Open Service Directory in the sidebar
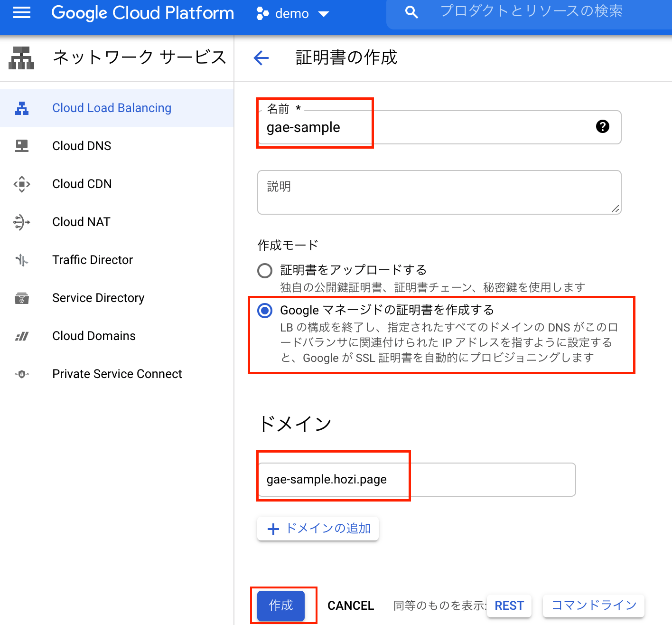672x625 pixels. [x=117, y=298]
